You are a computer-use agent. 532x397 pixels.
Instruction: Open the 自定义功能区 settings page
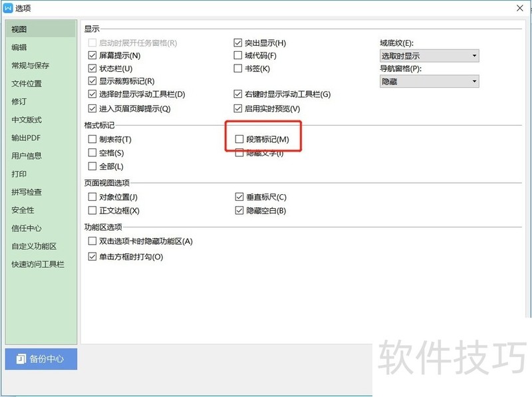[34, 246]
